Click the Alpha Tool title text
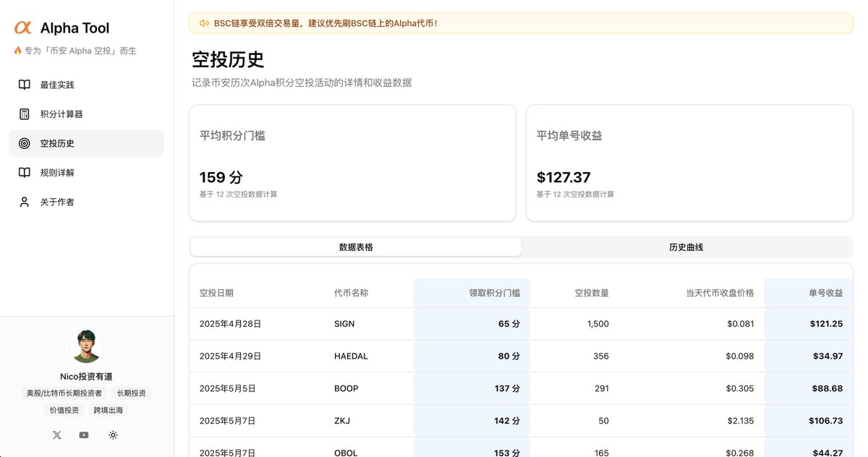This screenshot has height=457, width=868. [75, 28]
